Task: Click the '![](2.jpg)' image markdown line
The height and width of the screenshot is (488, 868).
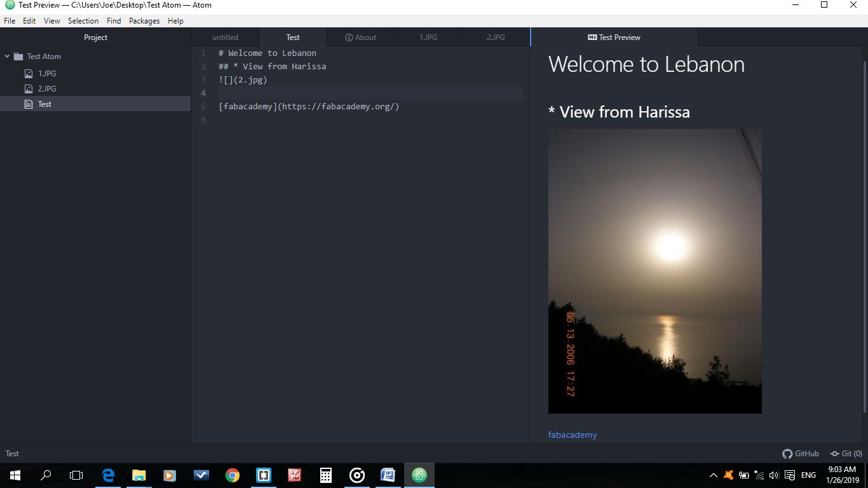Action: [x=243, y=80]
